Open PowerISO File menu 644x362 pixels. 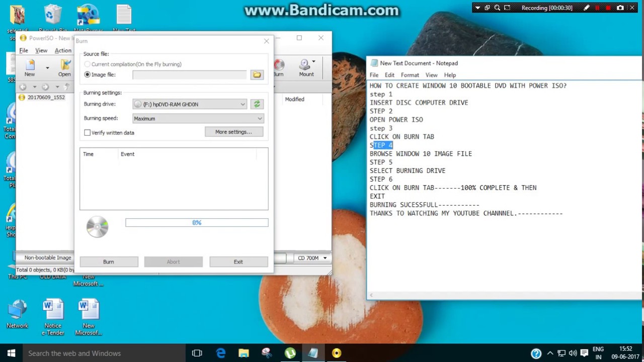(x=24, y=50)
